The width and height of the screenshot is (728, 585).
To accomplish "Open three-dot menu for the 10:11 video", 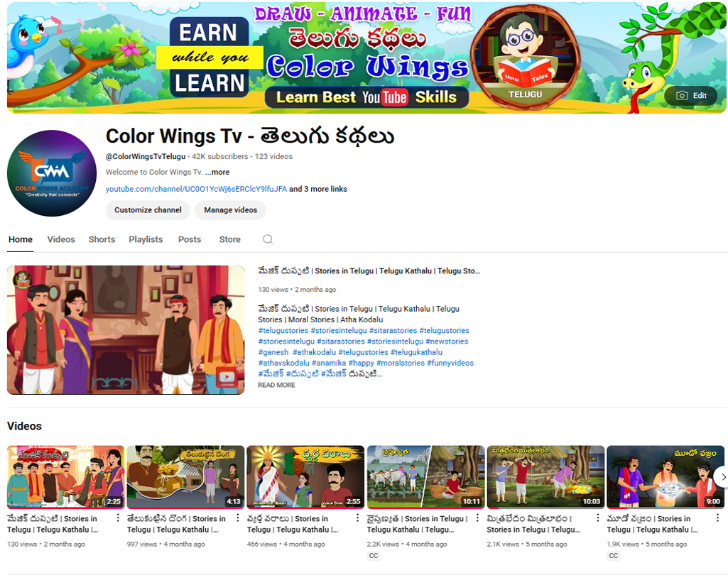I will click(x=478, y=518).
